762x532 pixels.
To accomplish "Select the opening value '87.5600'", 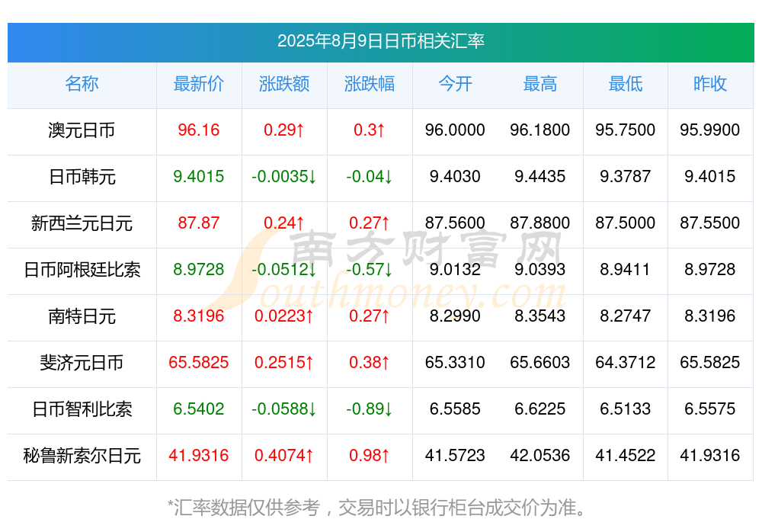I will 455,223.
